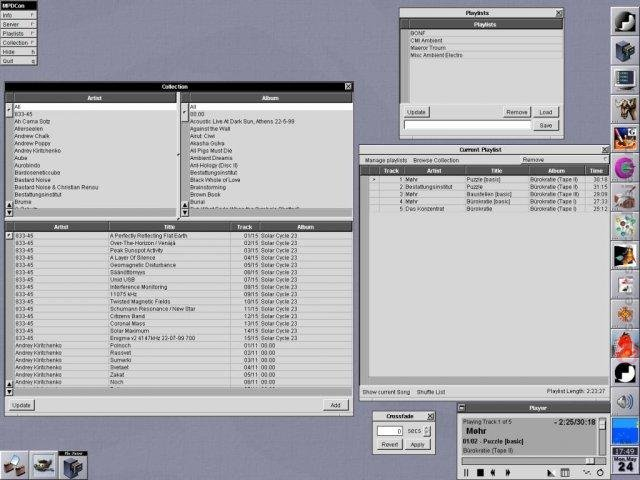Skip to the next track in Player
The height and width of the screenshot is (480, 640).
(508, 472)
